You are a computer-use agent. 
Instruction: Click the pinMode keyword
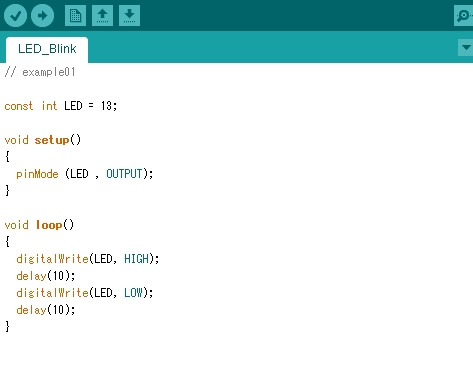37,174
